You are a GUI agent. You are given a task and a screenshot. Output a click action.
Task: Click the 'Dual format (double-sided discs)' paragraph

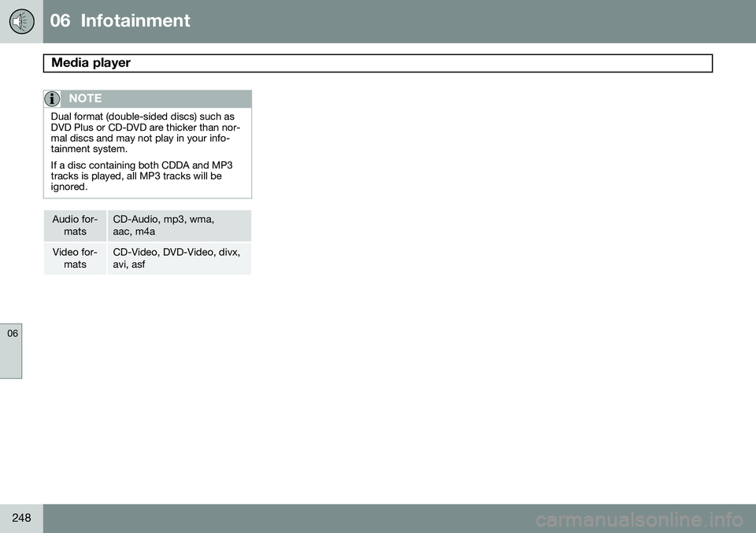click(146, 132)
